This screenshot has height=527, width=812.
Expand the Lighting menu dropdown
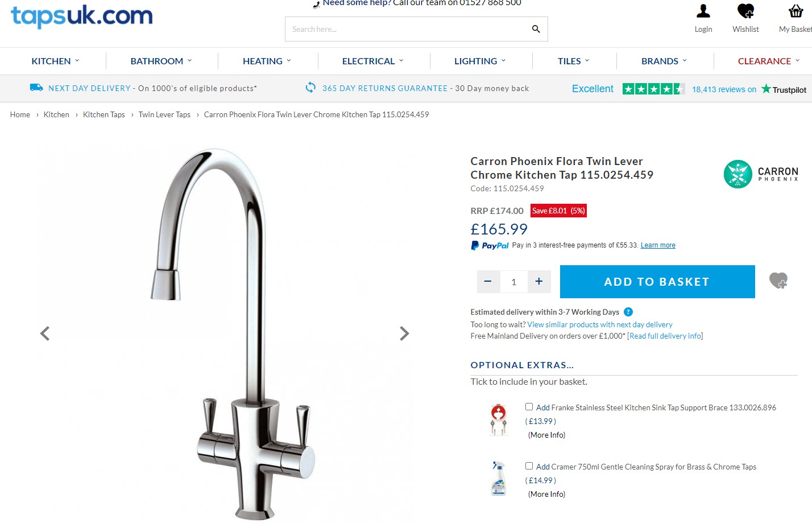point(480,61)
